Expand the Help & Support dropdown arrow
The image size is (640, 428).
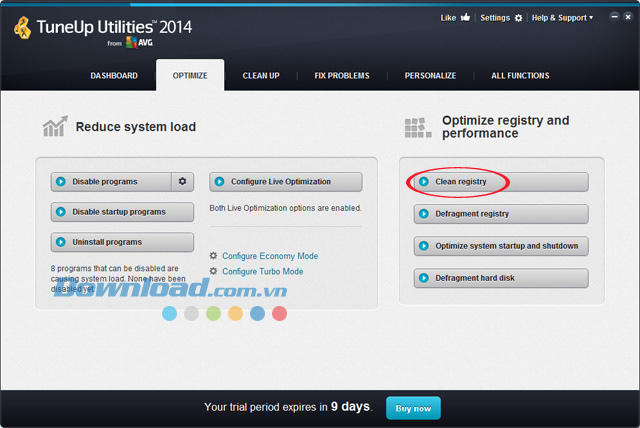click(x=591, y=18)
